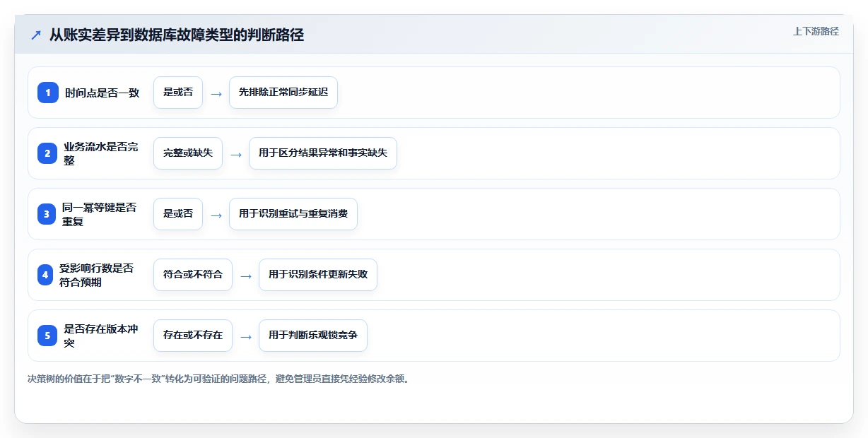
Task: Click the title 从账实差异到数据库故障类型的判断路径
Action: [x=177, y=35]
